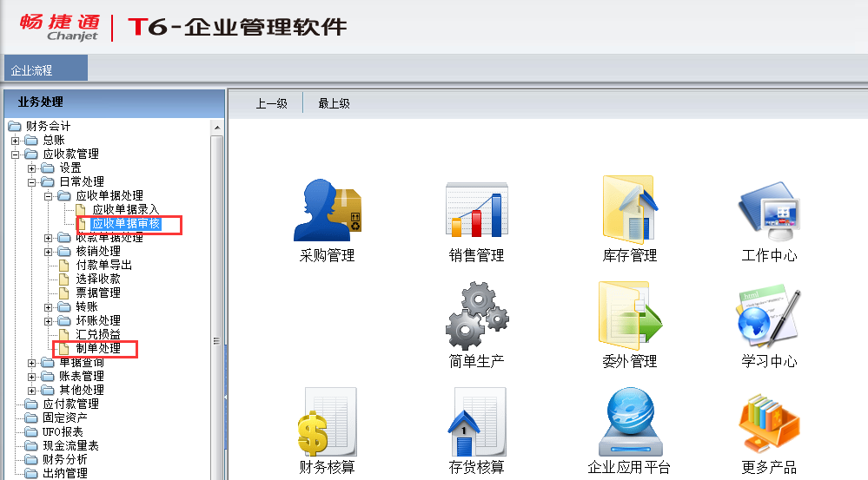Launch the 工作中心 work center icon
This screenshot has width=868, height=480.
(769, 211)
